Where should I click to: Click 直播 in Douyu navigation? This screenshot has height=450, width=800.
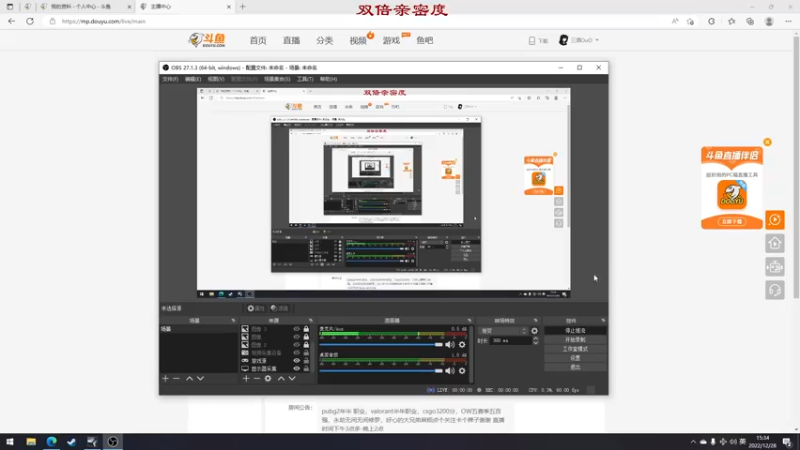click(291, 40)
